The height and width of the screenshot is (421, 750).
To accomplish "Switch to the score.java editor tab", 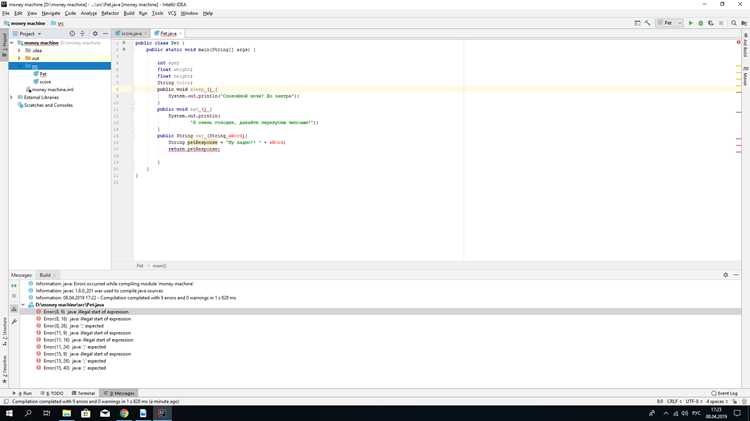I will click(131, 33).
